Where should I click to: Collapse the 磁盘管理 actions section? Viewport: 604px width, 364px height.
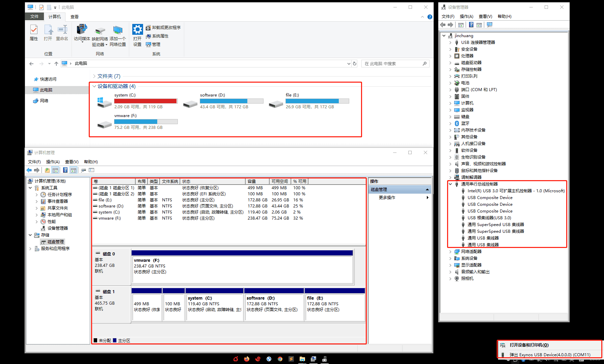427,190
